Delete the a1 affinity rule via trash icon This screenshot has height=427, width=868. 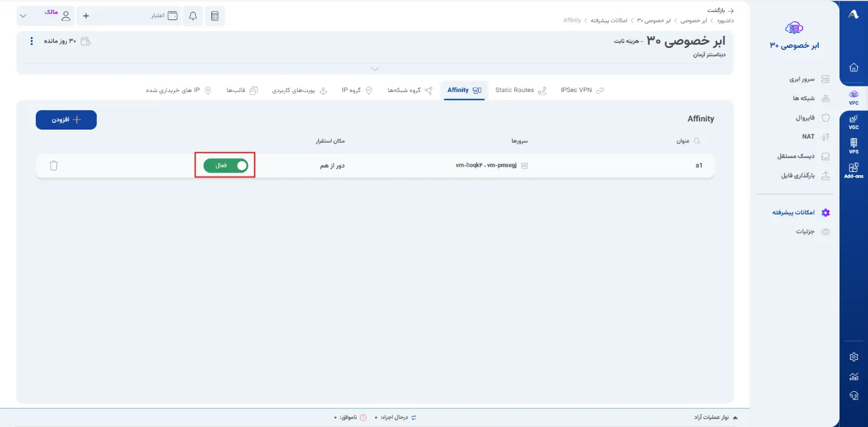pyautogui.click(x=53, y=165)
